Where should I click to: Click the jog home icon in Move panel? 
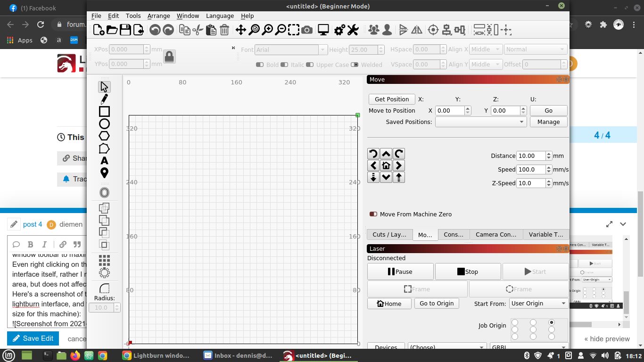386,165
